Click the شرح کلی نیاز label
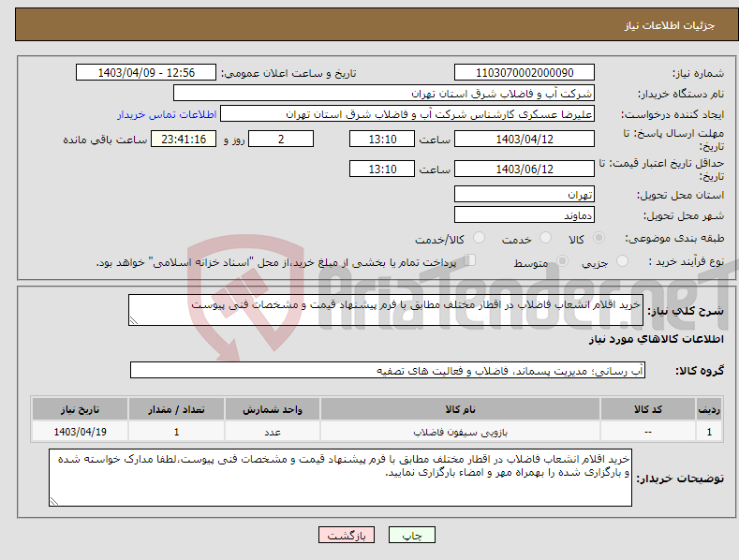 click(x=686, y=311)
